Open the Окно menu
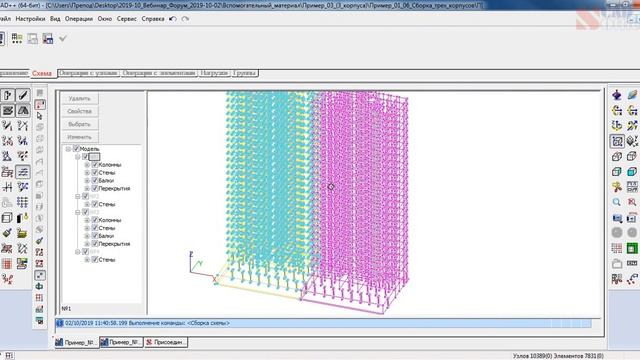The height and width of the screenshot is (360, 640). pos(104,19)
